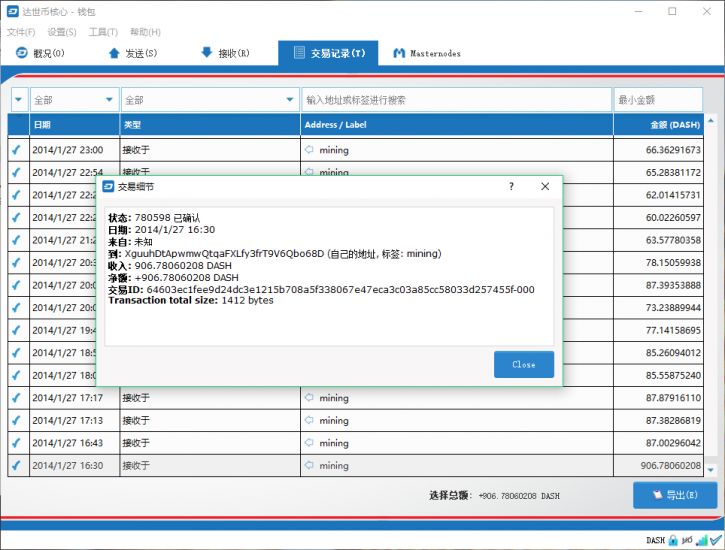Click the amount 62.01415731

(x=673, y=195)
